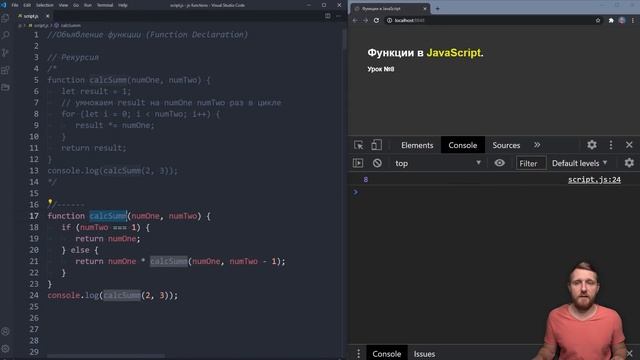
Task: Clear the console with the clear icon
Action: 377,163
